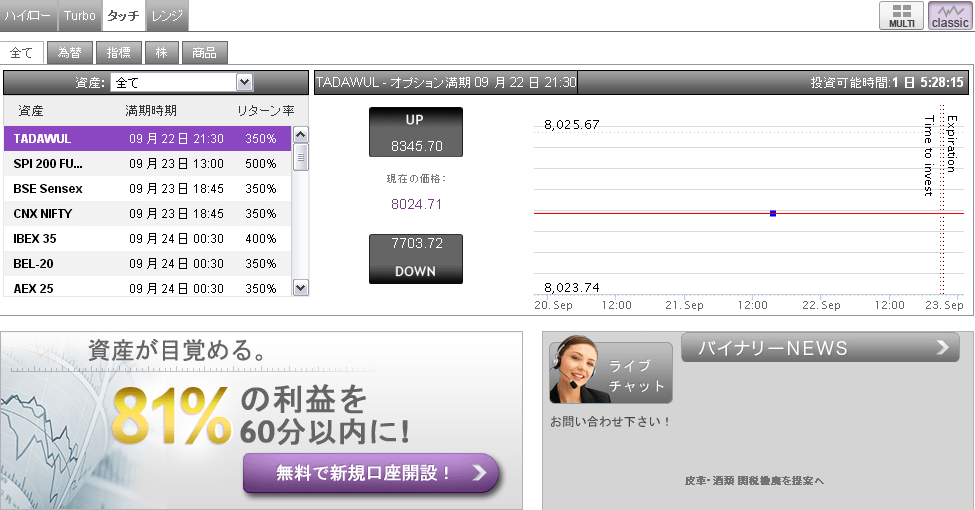Select the AEX 25 asset row
975x510 pixels.
147,287
